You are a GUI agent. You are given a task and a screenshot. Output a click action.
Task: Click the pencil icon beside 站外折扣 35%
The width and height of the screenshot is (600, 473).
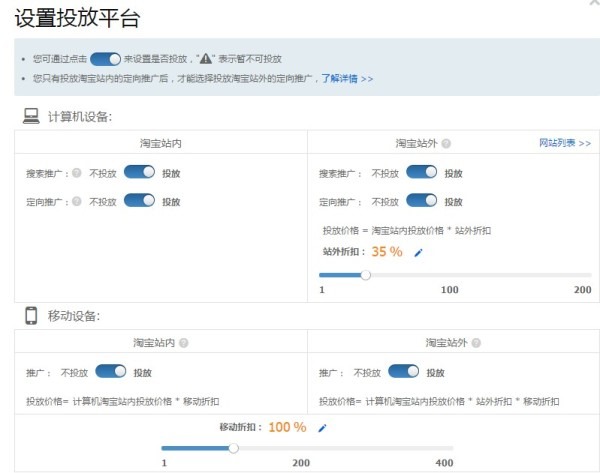pos(418,253)
